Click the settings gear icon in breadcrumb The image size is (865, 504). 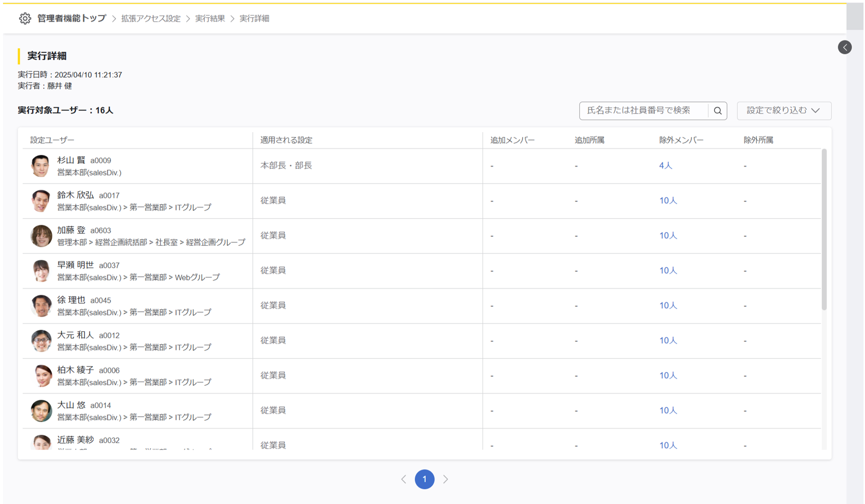coord(25,18)
